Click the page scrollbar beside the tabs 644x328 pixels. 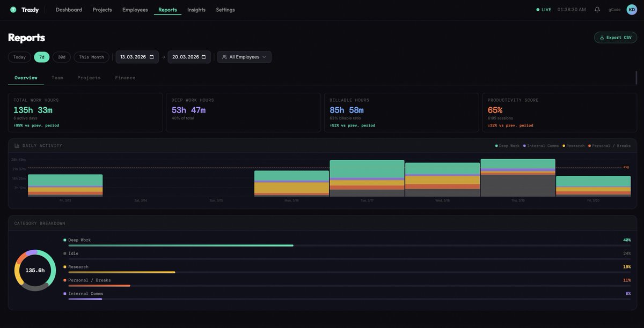636,78
